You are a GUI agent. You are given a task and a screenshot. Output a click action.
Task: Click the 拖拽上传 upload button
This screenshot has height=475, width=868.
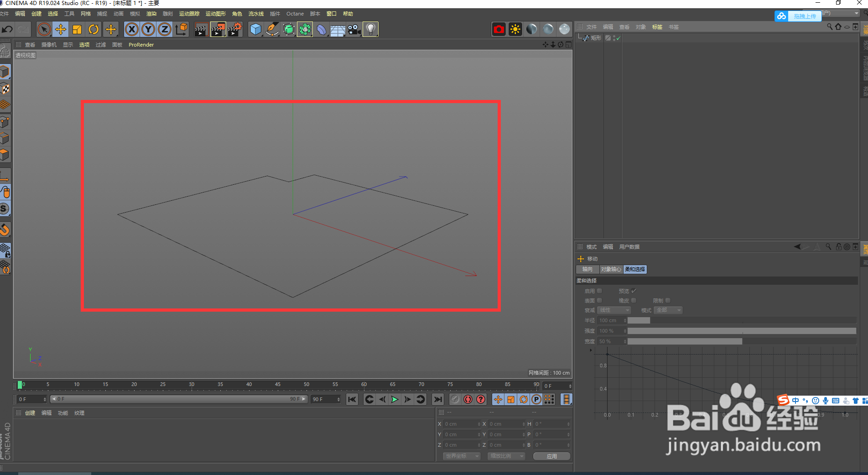[798, 16]
